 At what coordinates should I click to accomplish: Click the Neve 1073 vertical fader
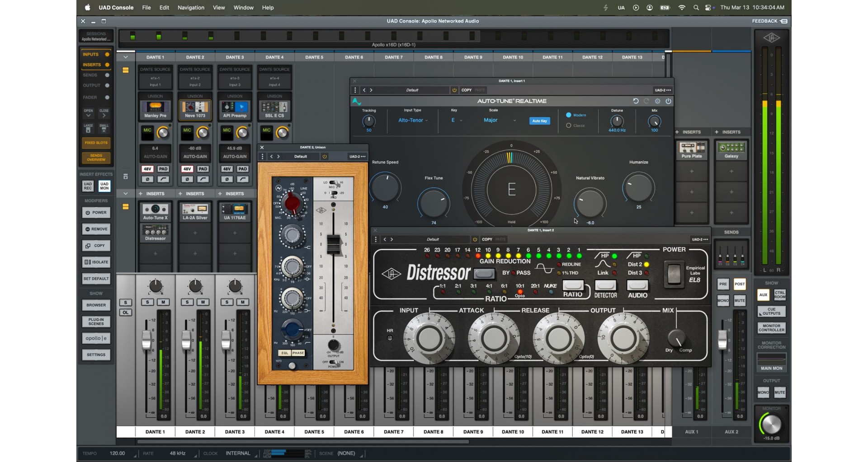coord(334,244)
